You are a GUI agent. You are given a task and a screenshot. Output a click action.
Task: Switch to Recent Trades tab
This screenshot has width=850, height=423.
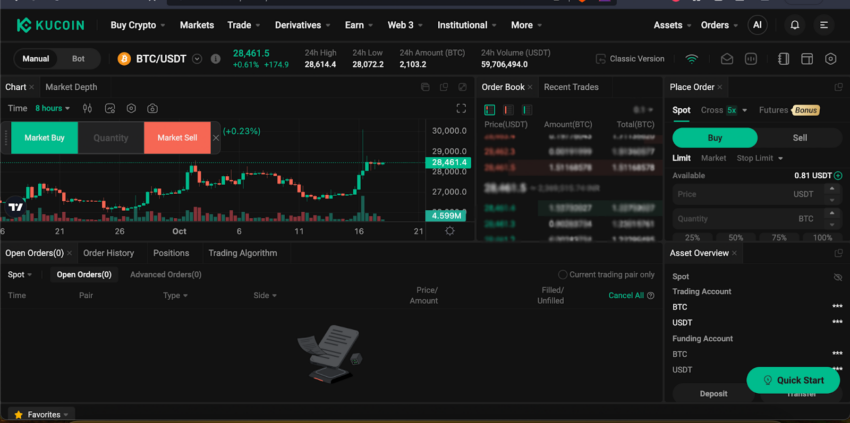coord(571,87)
